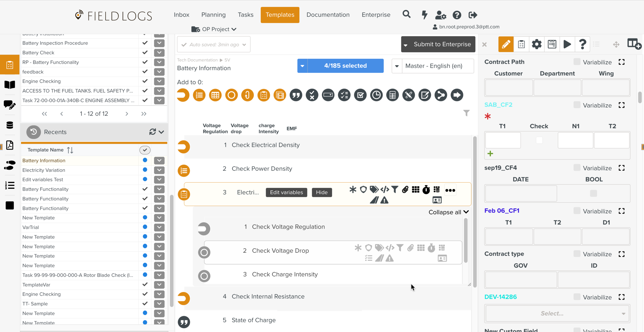The height and width of the screenshot is (332, 644).
Task: Enable Variabilize for Contract Path
Action: click(x=577, y=62)
